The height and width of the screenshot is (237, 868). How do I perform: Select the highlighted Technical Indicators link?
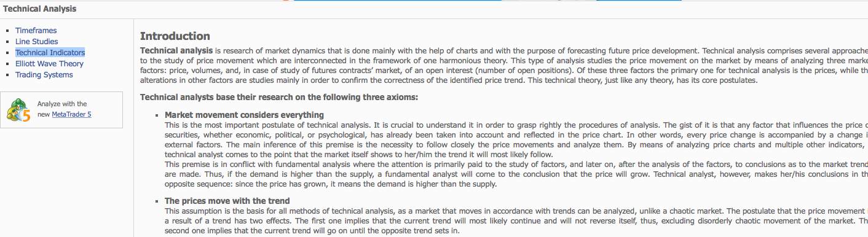click(x=50, y=52)
